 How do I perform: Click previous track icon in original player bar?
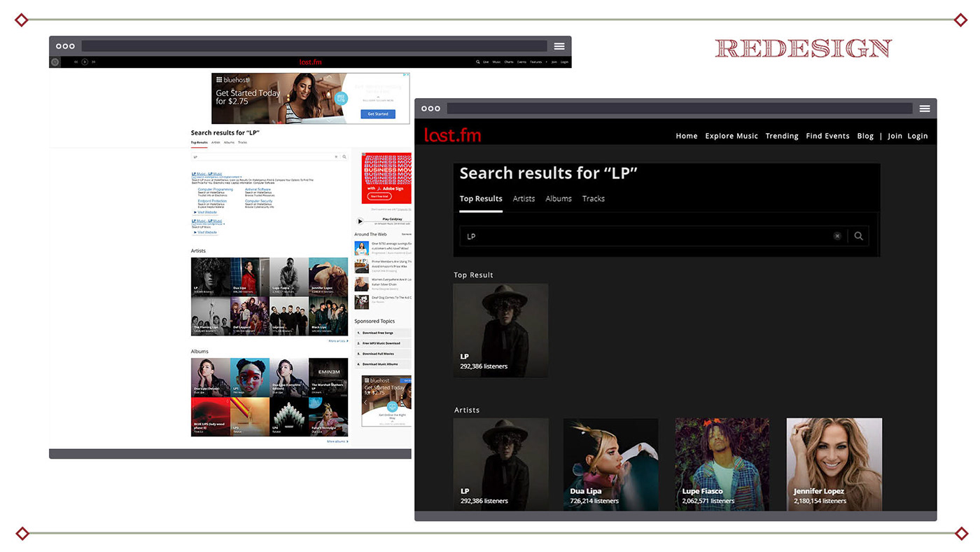76,62
